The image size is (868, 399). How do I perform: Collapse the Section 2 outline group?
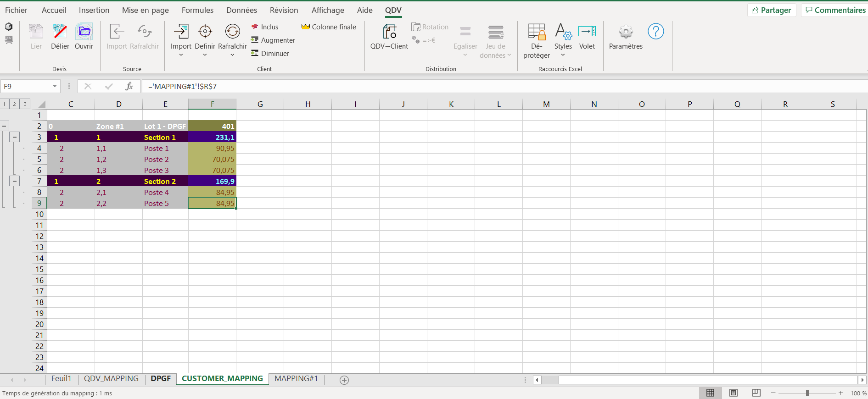click(x=15, y=181)
